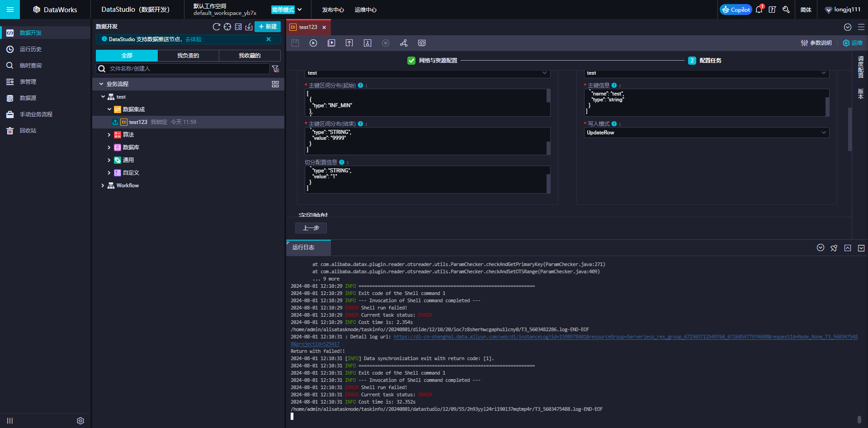
Task: Click the locate target icon in panel header
Action: click(227, 27)
